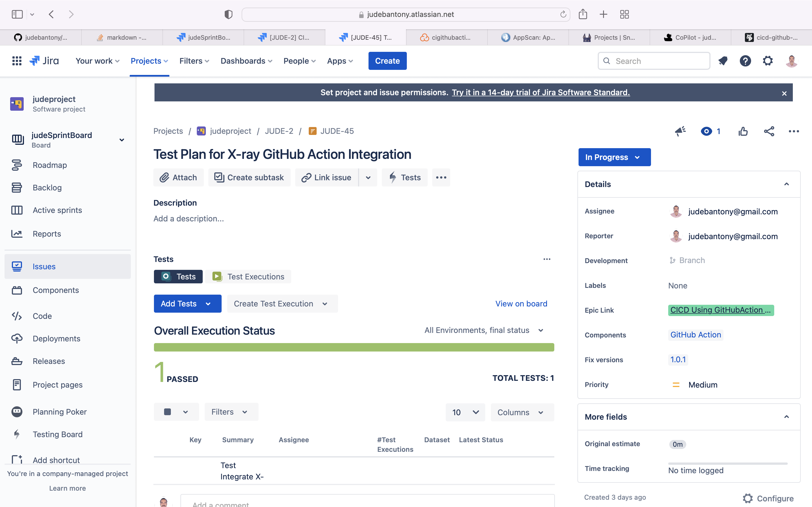Screen dimensions: 812x507
Task: Collapse the Details panel
Action: (786, 184)
